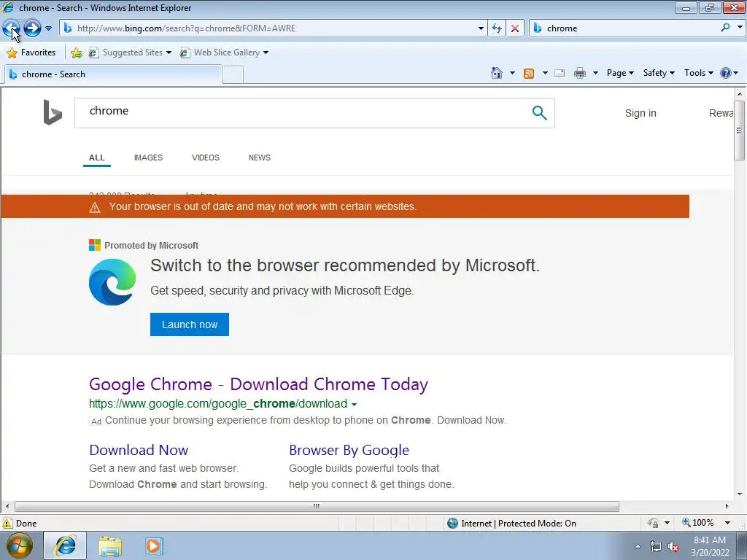Open Windows Media Player from taskbar

pyautogui.click(x=153, y=545)
